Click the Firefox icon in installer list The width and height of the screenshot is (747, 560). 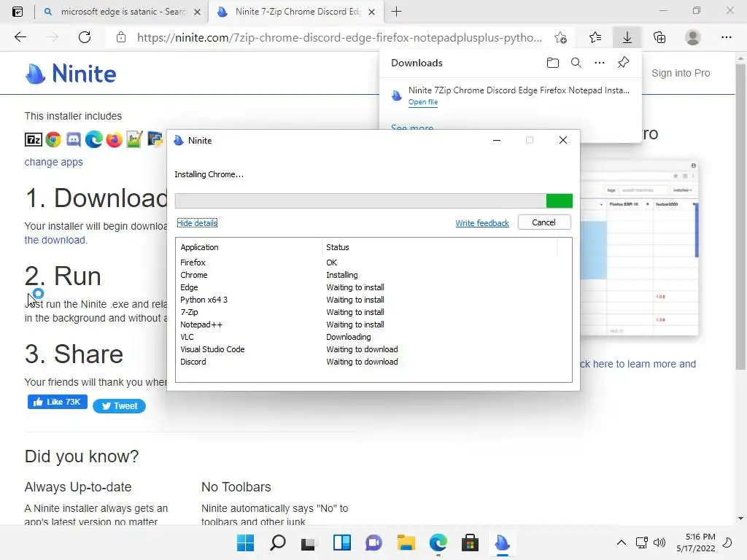pos(115,139)
